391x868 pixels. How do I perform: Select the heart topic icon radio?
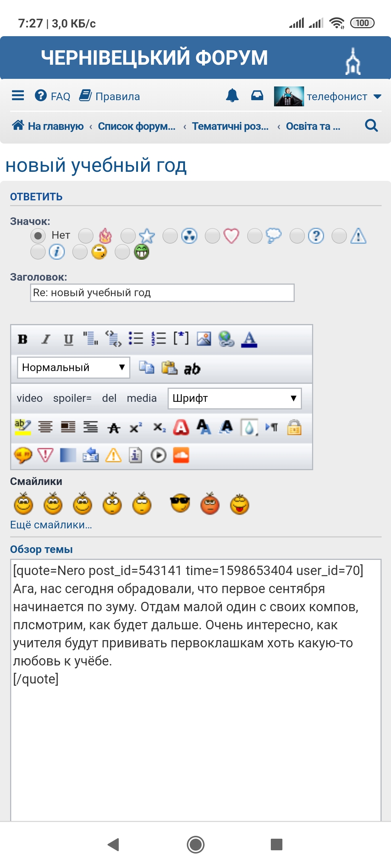213,236
